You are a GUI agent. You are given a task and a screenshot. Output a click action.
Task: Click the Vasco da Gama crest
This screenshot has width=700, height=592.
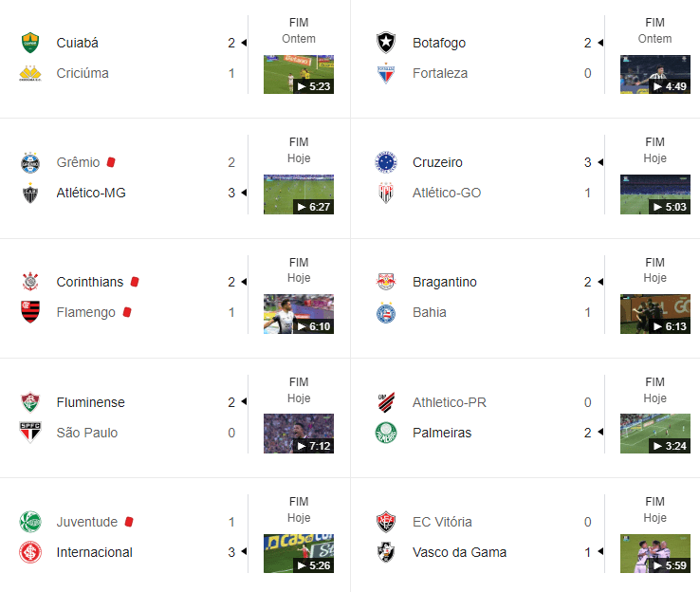click(x=386, y=552)
